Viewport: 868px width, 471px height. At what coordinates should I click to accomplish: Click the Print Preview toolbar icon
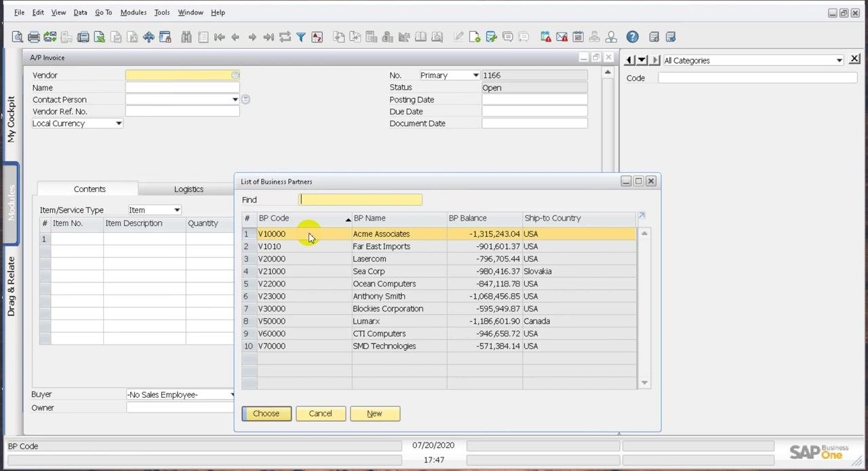[x=17, y=37]
